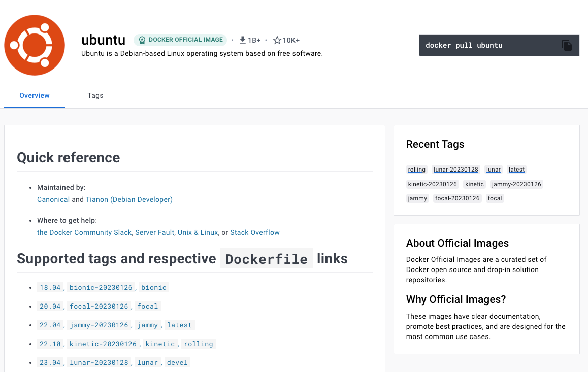588x372 pixels.
Task: Click the download count icon
Action: tap(243, 40)
